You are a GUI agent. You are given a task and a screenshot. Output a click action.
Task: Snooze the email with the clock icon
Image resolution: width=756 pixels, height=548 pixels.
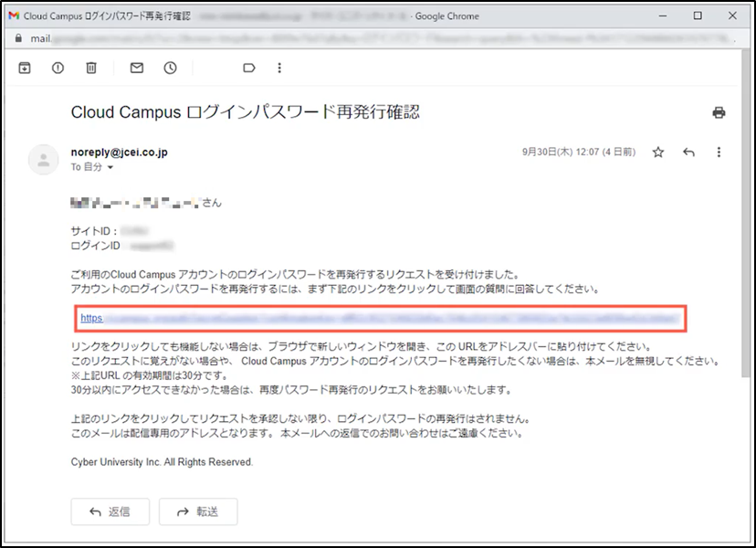pos(170,68)
